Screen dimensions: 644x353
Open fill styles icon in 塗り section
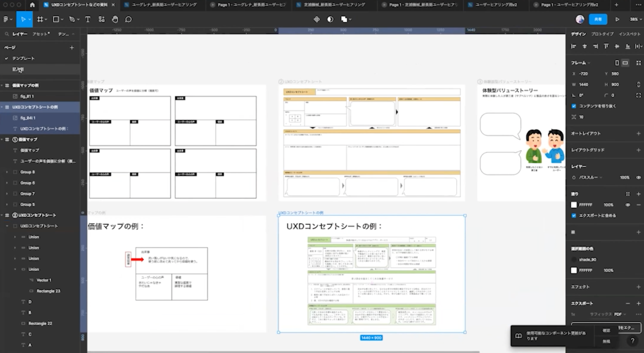628,194
